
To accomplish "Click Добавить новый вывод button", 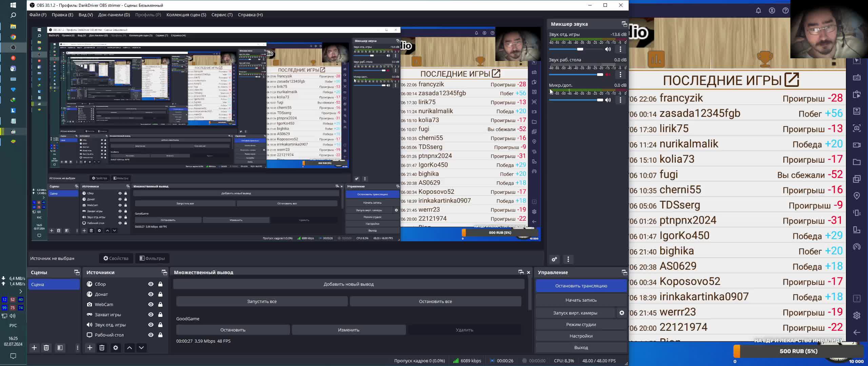I will pyautogui.click(x=349, y=284).
